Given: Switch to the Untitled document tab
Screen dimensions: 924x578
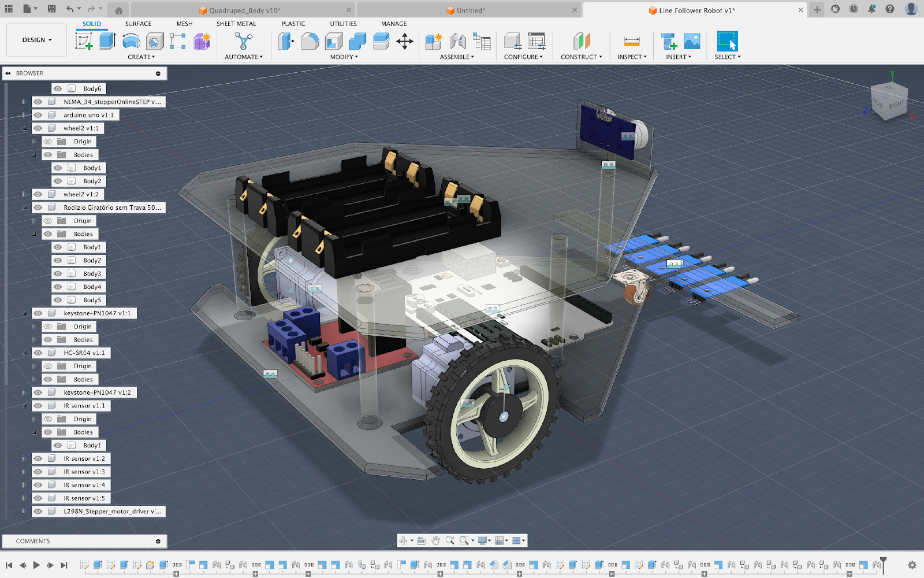Looking at the screenshot, I should [468, 10].
